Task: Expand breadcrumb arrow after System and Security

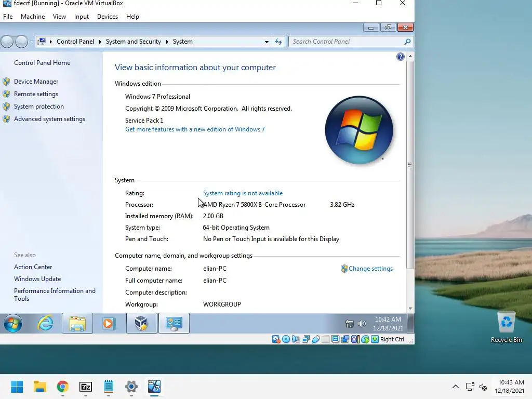Action: 167,42
